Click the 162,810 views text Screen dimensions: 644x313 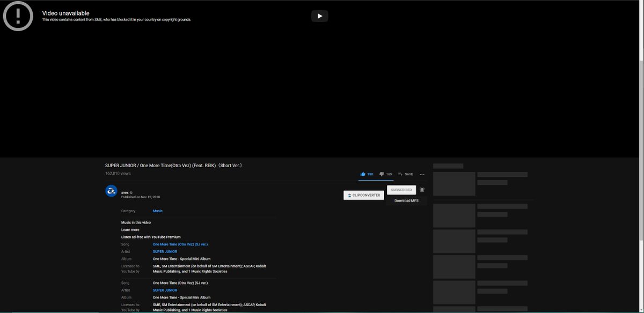[118, 174]
